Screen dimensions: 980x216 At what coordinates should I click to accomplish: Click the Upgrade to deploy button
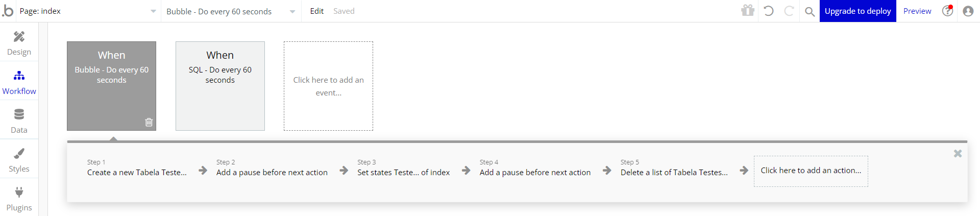click(857, 11)
